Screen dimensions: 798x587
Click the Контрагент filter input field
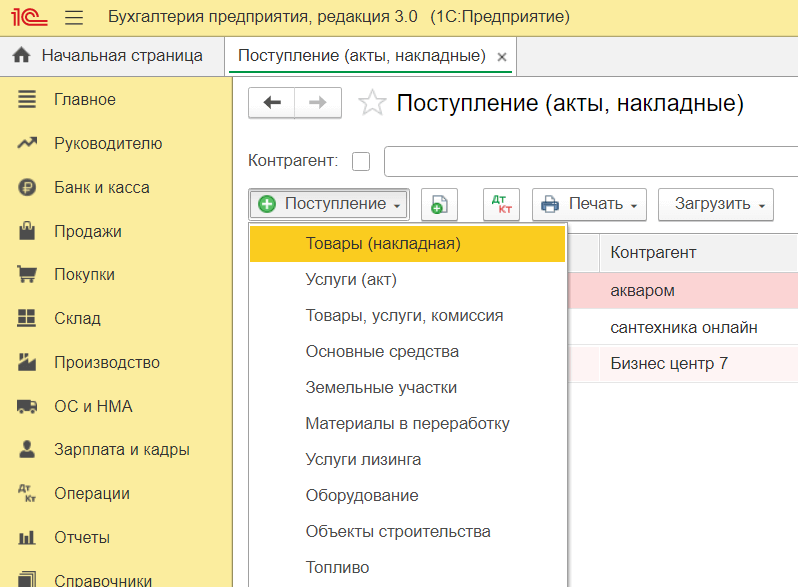pos(590,161)
